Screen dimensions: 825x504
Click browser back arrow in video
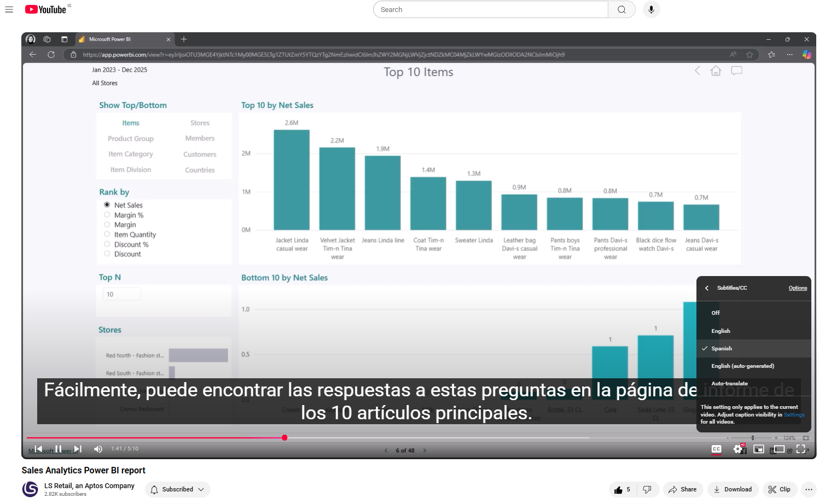[x=33, y=55]
